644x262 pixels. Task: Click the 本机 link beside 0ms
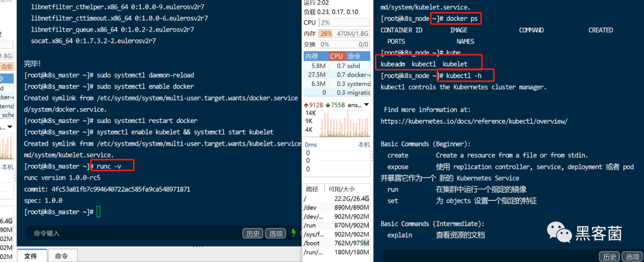(364, 145)
